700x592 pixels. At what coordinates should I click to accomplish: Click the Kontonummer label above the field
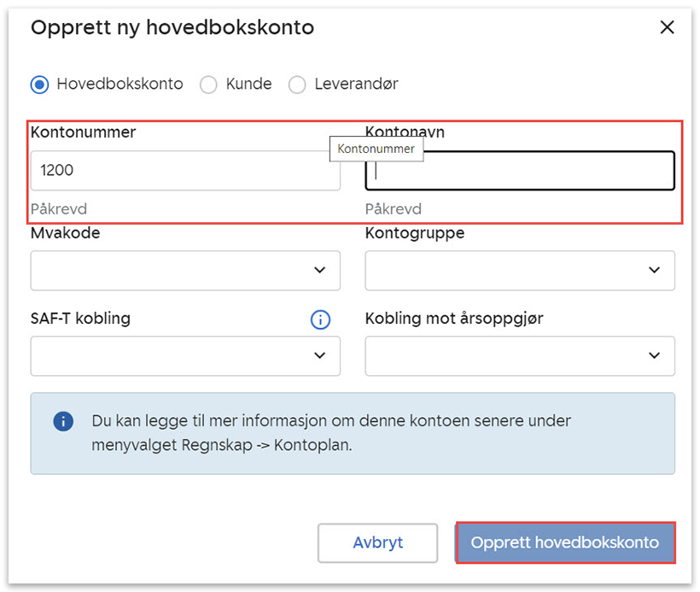click(x=84, y=132)
